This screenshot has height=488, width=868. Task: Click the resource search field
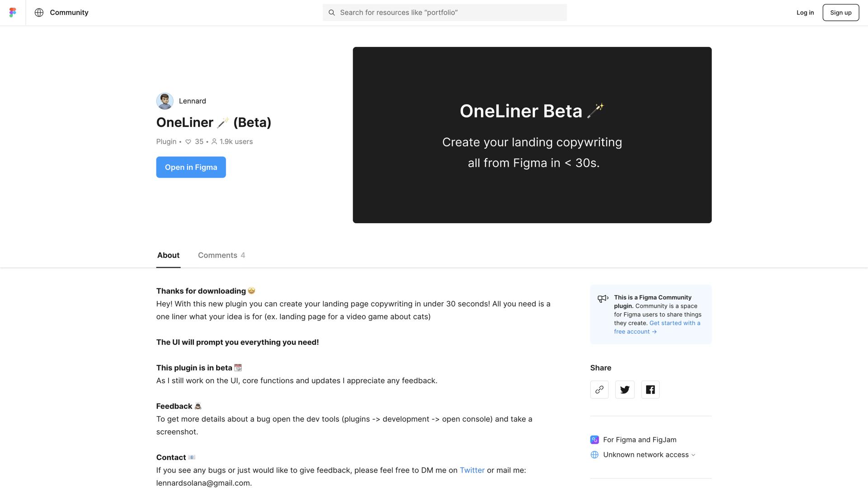click(444, 12)
